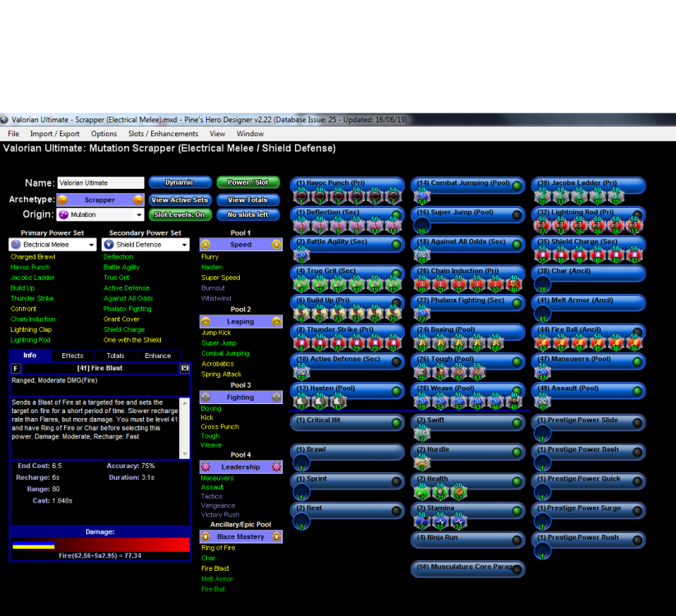Click the left arrow icon on Speed pool

click(205, 245)
